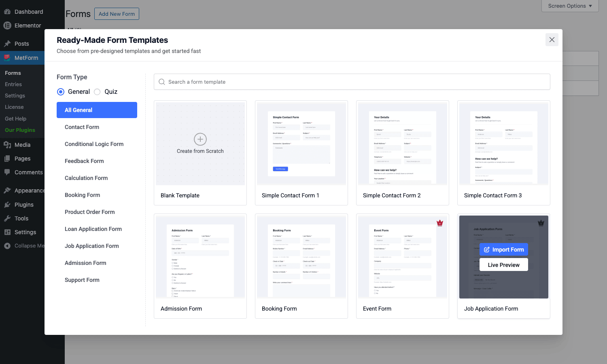Click the plus icon in Create from Scratch
This screenshot has width=607, height=364.
pos(200,139)
